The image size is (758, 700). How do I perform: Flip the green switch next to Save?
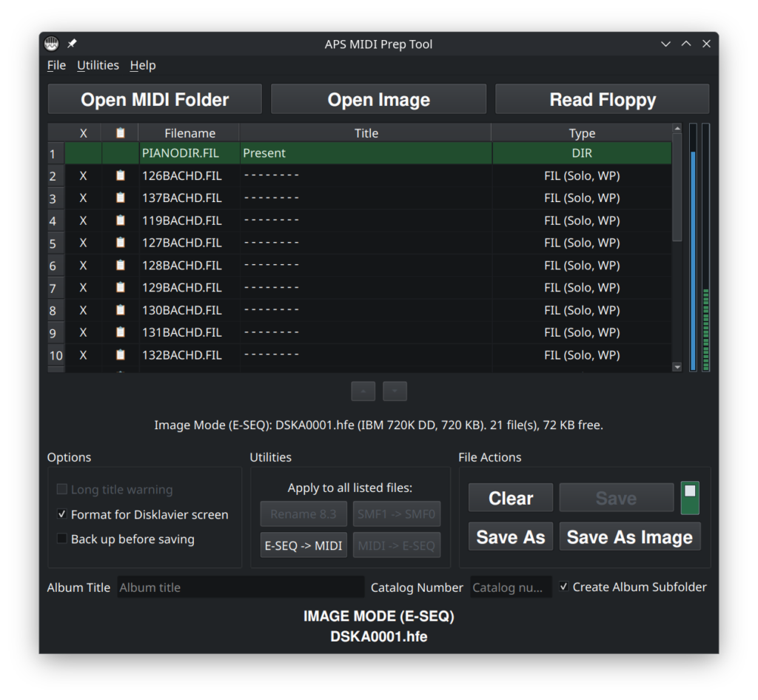(690, 498)
